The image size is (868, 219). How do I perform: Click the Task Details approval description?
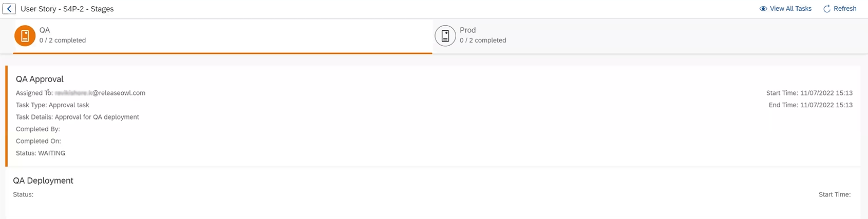click(x=78, y=117)
